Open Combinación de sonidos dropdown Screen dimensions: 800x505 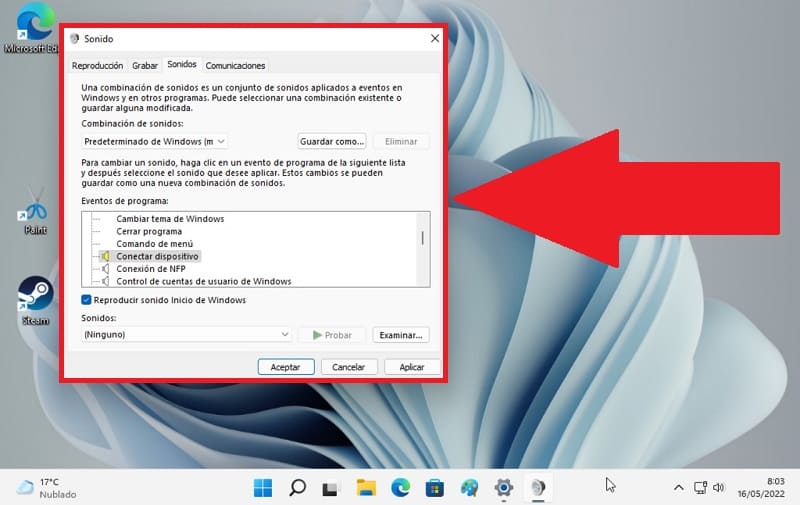tap(155, 141)
